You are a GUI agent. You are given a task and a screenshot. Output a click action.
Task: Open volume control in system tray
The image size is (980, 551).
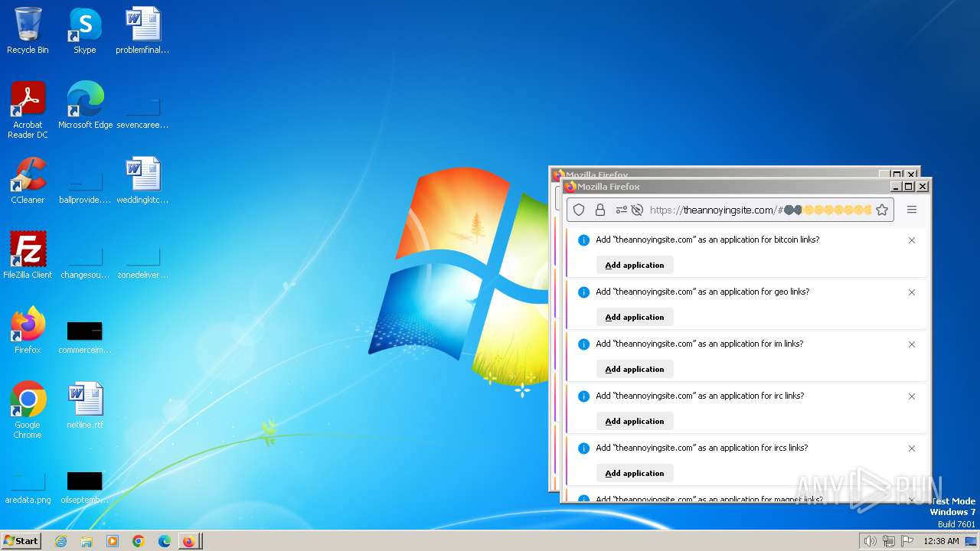[x=870, y=541]
